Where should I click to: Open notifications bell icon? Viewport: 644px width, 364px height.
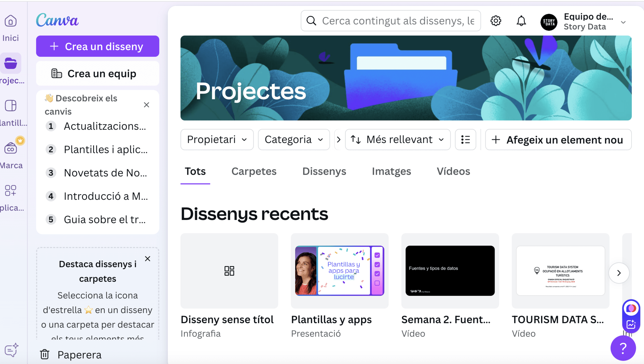tap(521, 21)
